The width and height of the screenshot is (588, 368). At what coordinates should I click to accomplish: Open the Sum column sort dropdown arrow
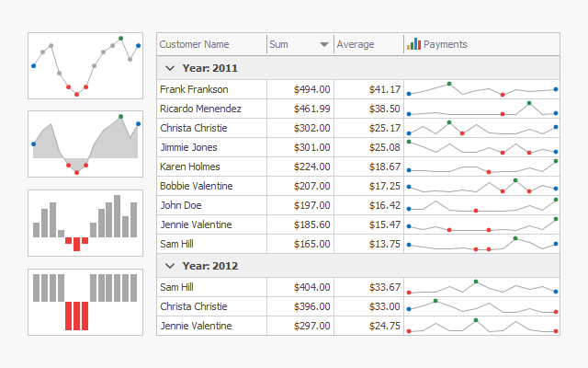[324, 44]
